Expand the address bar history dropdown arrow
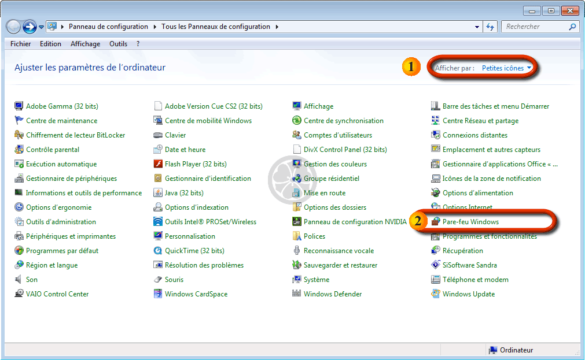 tap(477, 27)
